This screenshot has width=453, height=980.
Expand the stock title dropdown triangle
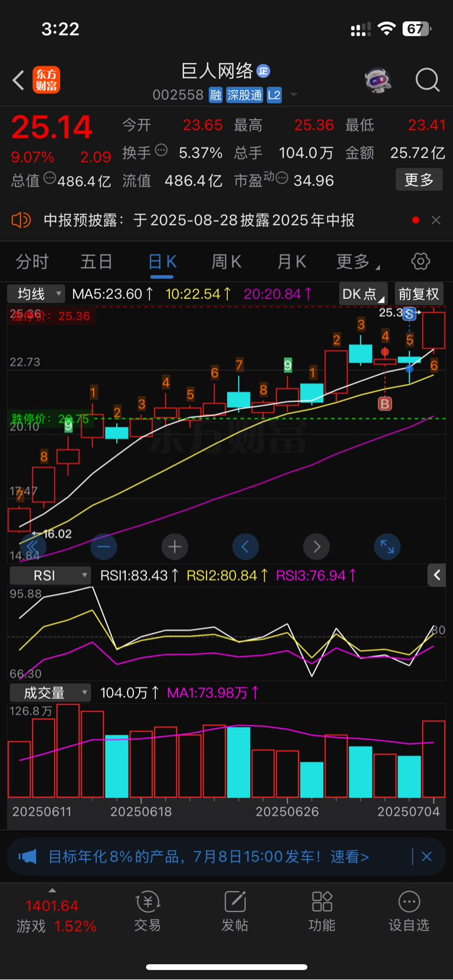pyautogui.click(x=293, y=95)
